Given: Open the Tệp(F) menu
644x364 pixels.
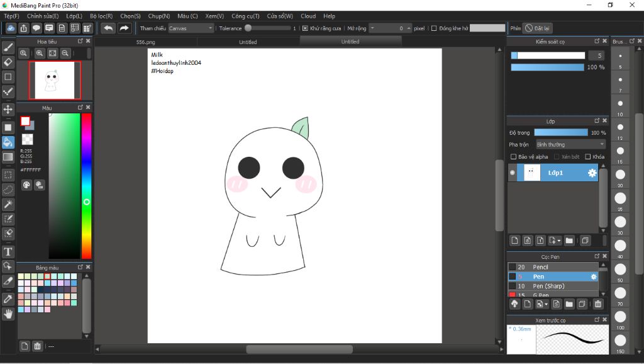Looking at the screenshot, I should [x=11, y=16].
